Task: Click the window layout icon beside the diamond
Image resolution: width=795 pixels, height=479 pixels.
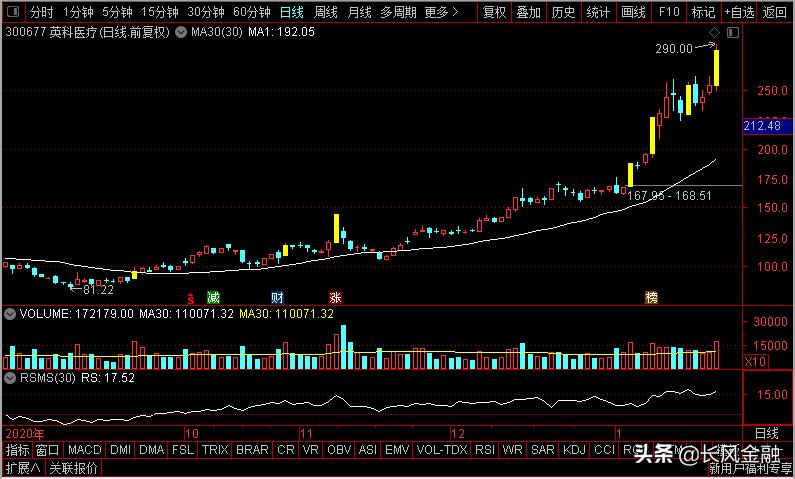Action: coord(733,33)
